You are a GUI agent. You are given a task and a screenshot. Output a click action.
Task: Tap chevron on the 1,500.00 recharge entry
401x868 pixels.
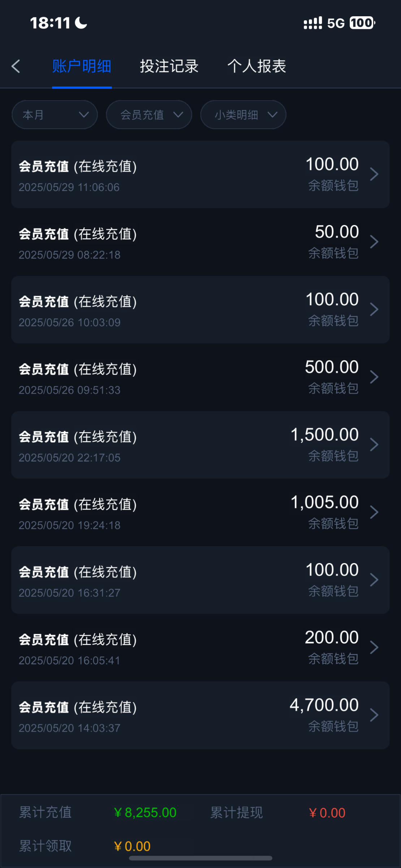[374, 445]
